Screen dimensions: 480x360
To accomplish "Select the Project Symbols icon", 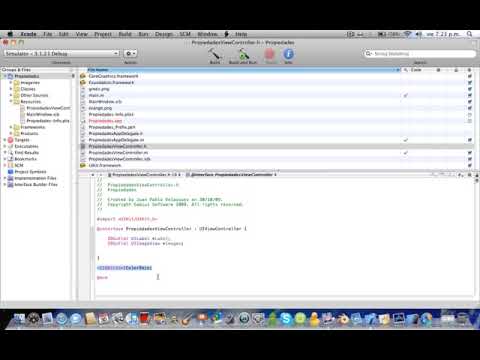I will pos(10,172).
